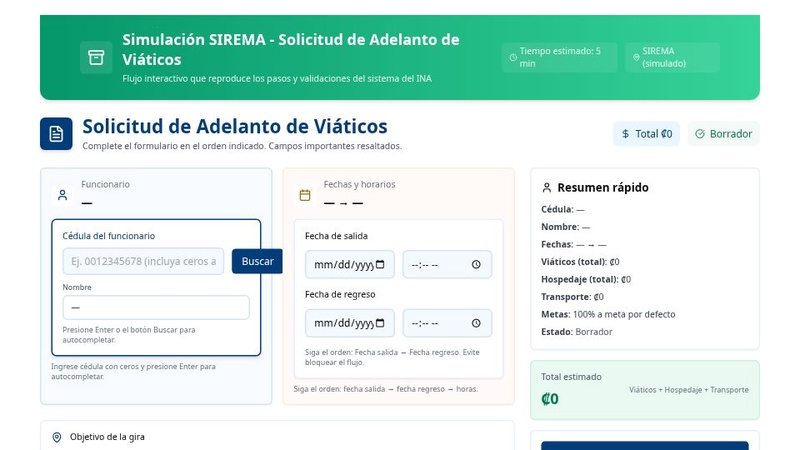Open the calendar picker for Fecha de salida

coord(380,264)
